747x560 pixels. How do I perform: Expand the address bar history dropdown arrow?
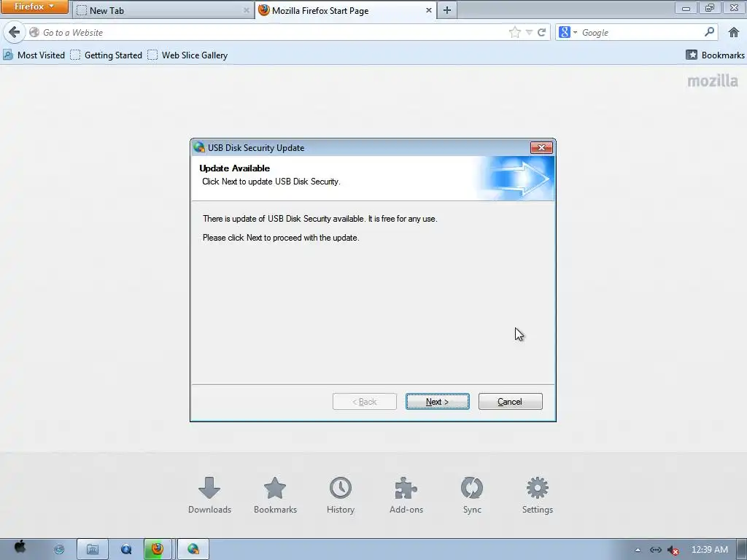point(529,32)
